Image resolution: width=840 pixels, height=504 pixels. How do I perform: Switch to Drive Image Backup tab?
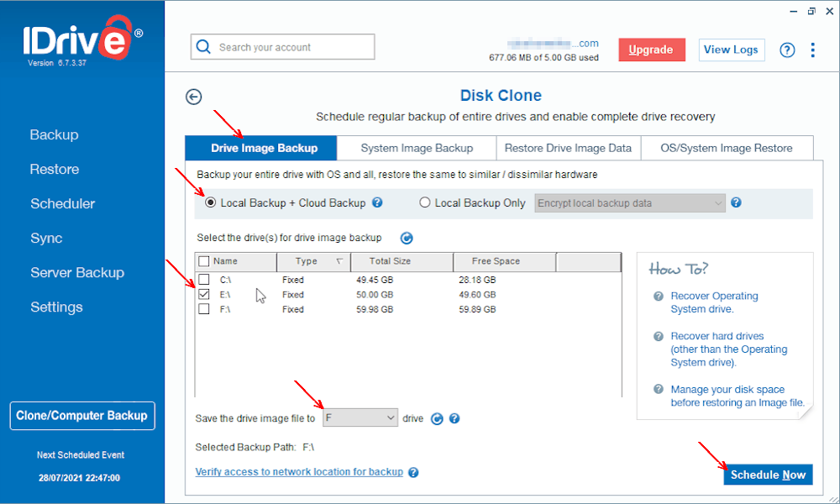point(261,148)
